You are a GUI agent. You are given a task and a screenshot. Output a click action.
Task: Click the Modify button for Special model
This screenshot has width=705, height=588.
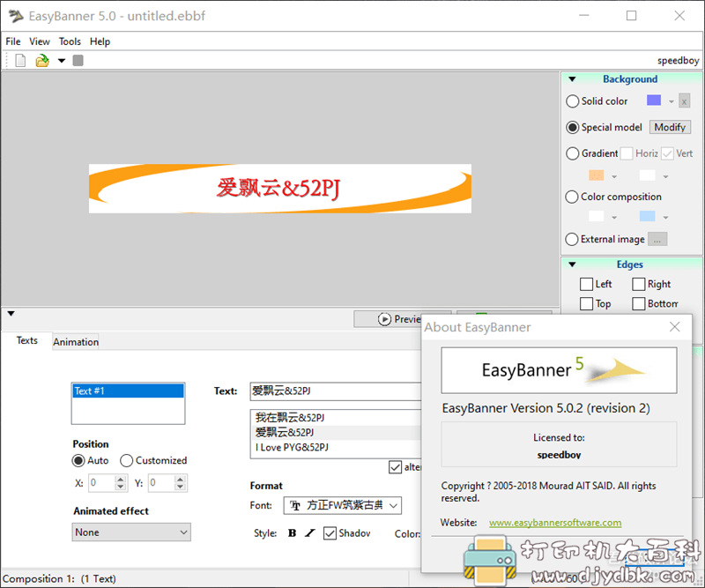pyautogui.click(x=670, y=127)
